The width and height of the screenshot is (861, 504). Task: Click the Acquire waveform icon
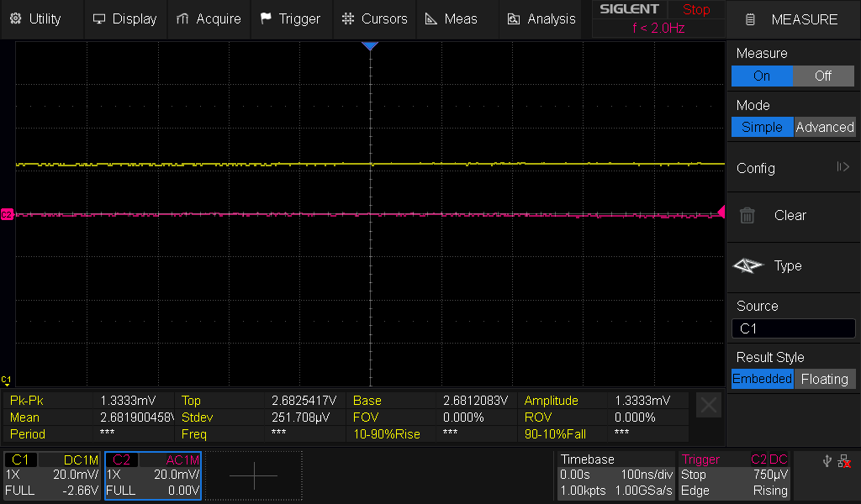coord(182,19)
